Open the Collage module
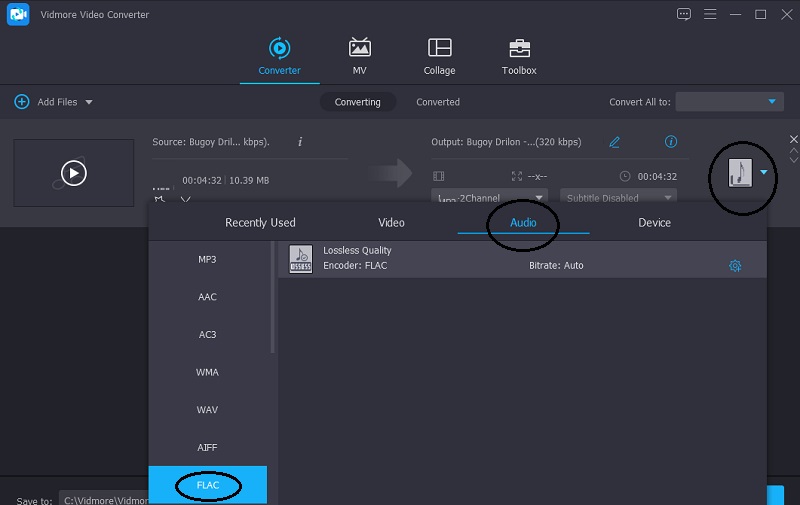The width and height of the screenshot is (800, 505). click(439, 48)
